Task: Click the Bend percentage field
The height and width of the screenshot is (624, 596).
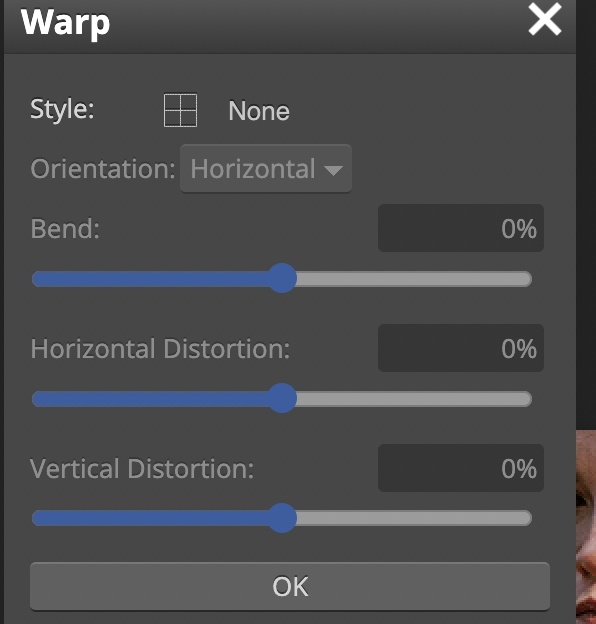Action: coord(461,228)
